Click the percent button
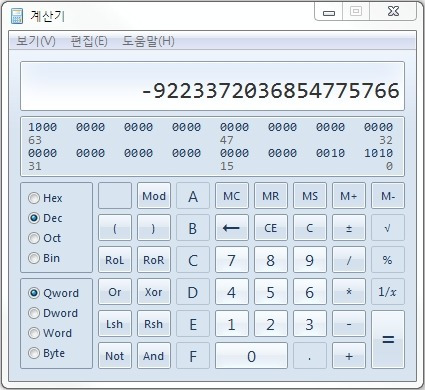Viewport: 425px width, 390px height. (388, 260)
